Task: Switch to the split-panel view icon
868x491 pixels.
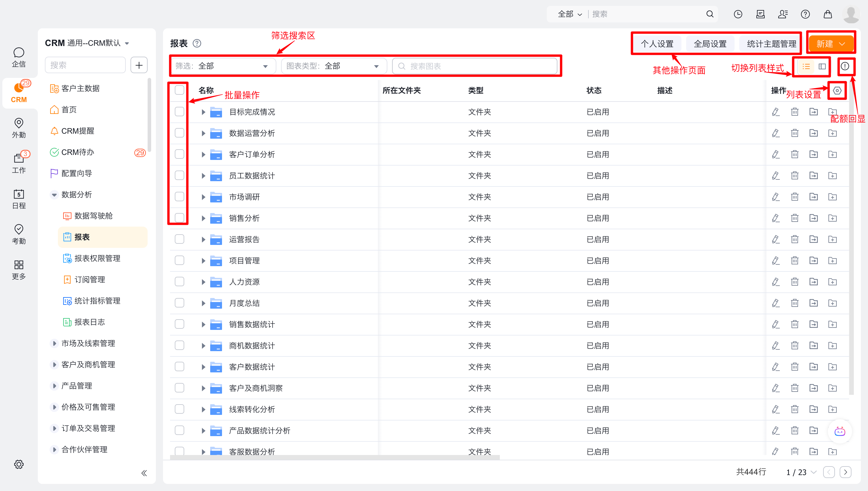Action: click(822, 66)
